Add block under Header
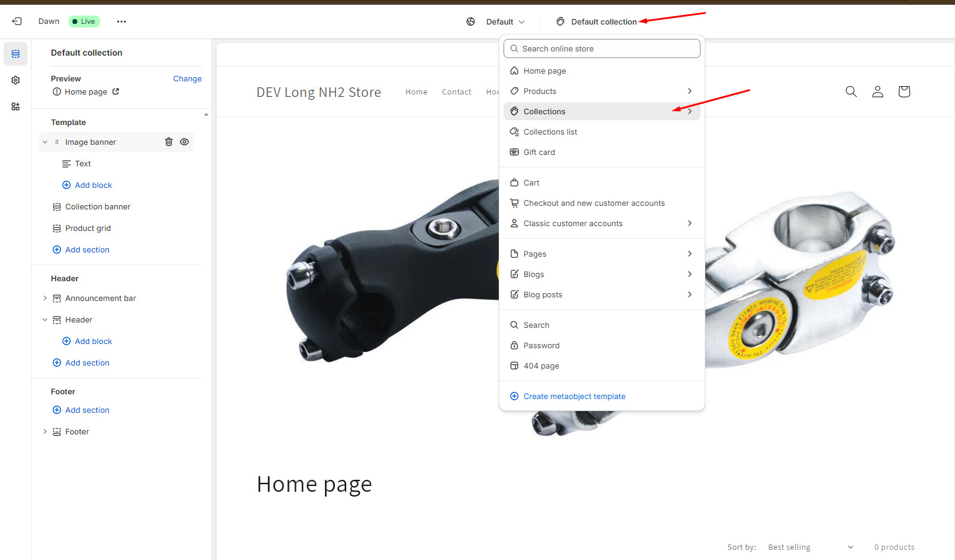Image resolution: width=955 pixels, height=560 pixels. point(87,341)
